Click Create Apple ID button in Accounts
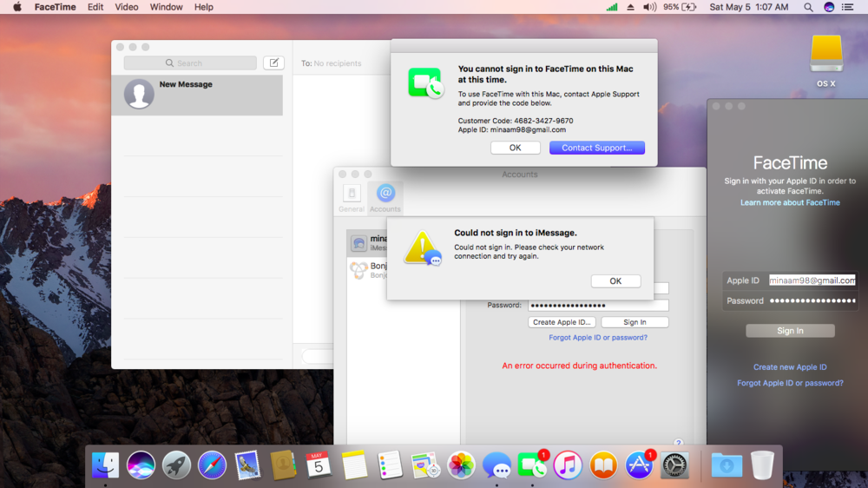This screenshot has height=488, width=868. tap(562, 322)
